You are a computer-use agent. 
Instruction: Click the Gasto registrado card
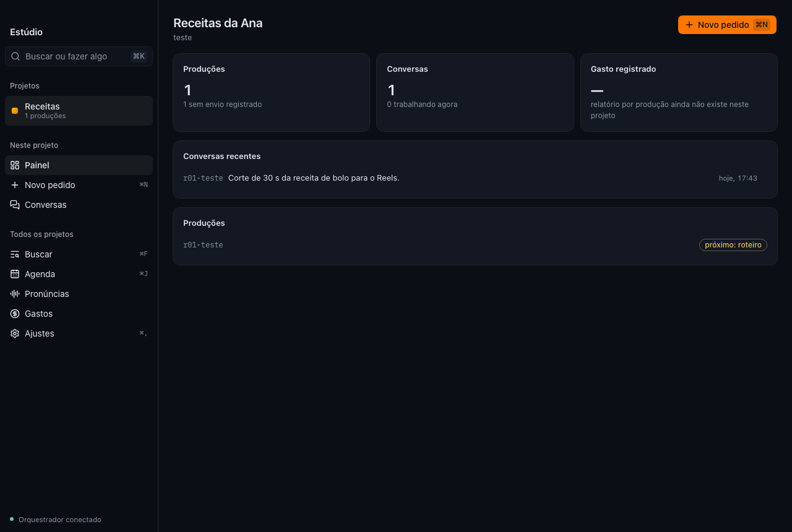coord(679,92)
